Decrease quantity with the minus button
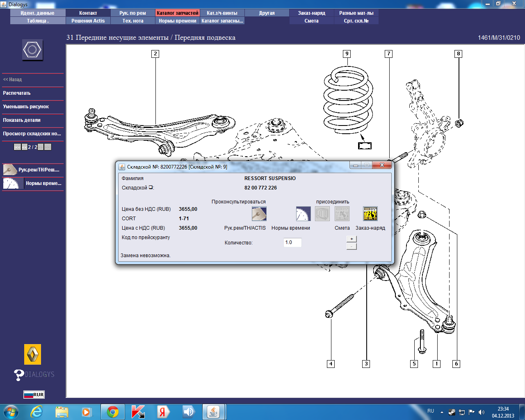525x420 pixels. tap(352, 246)
